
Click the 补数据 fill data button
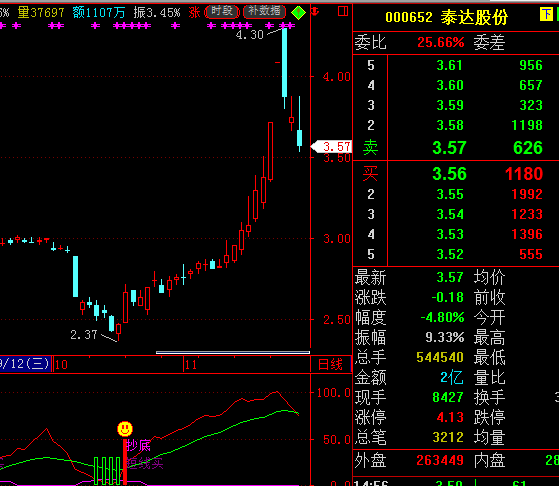pyautogui.click(x=264, y=12)
